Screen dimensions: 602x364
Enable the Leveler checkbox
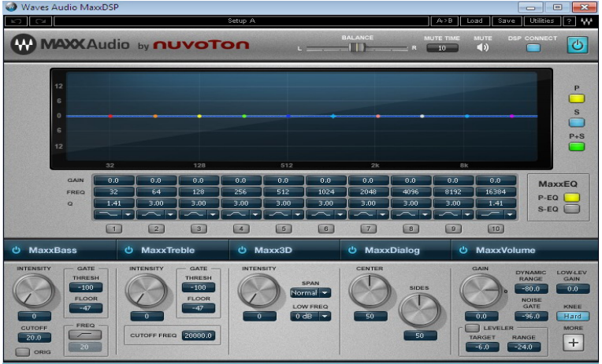472,328
